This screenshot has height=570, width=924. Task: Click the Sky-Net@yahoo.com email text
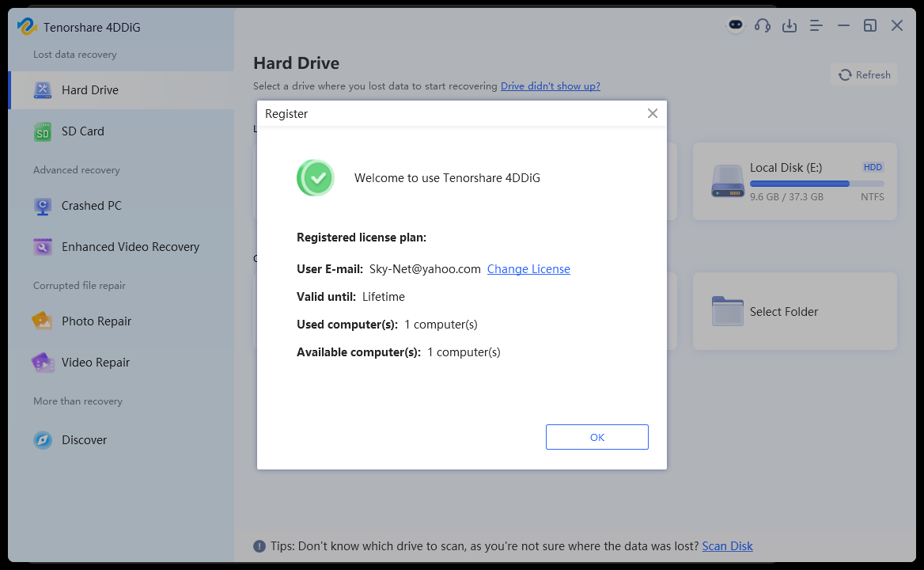tap(425, 269)
